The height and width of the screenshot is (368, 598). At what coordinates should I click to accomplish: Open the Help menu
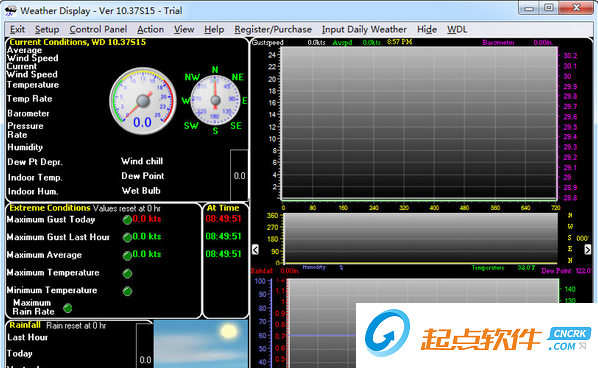pos(214,29)
